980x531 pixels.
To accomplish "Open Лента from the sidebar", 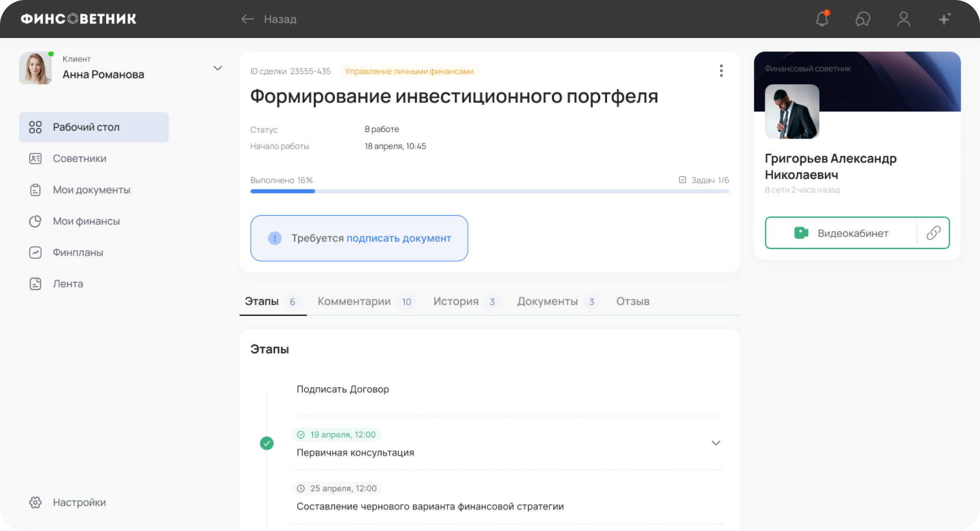I will coord(67,283).
